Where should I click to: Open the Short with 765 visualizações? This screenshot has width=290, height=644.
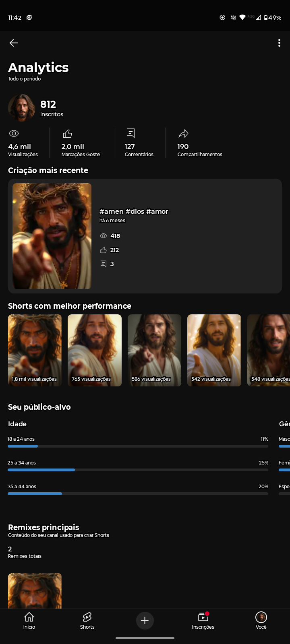pos(95,350)
